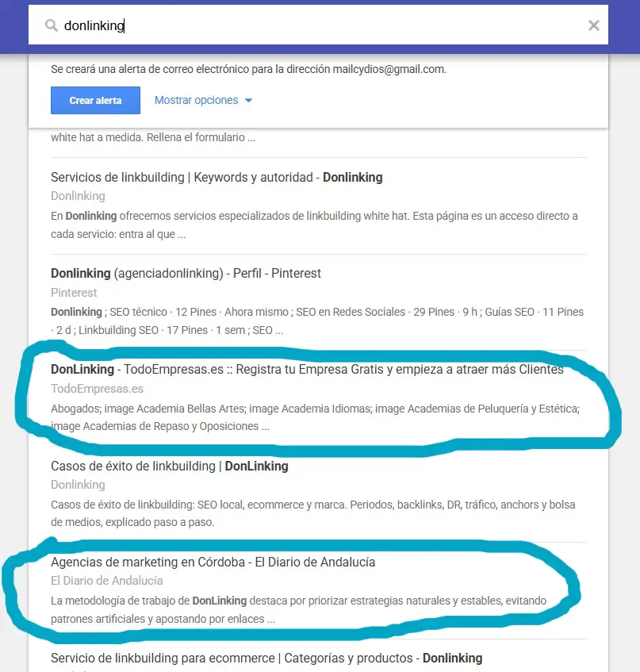Open the DonLinking TodoEmpresas.es result
This screenshot has height=672, width=640.
coord(307,370)
